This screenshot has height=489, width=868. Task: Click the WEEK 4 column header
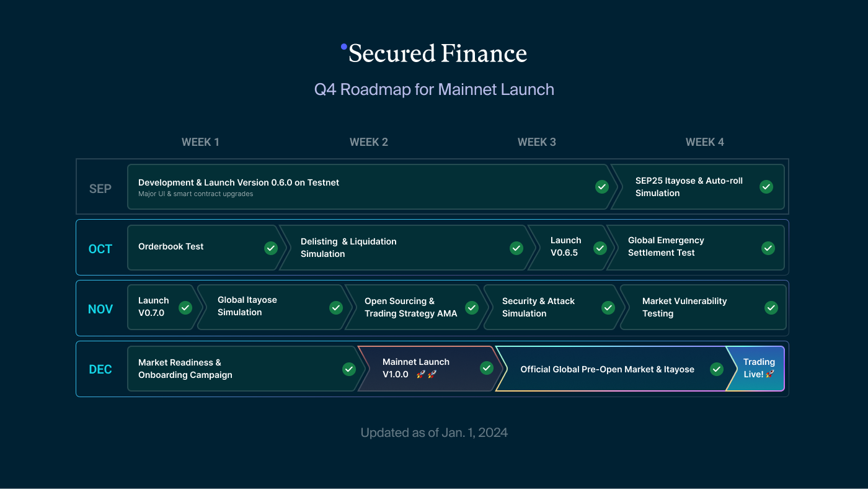point(705,142)
